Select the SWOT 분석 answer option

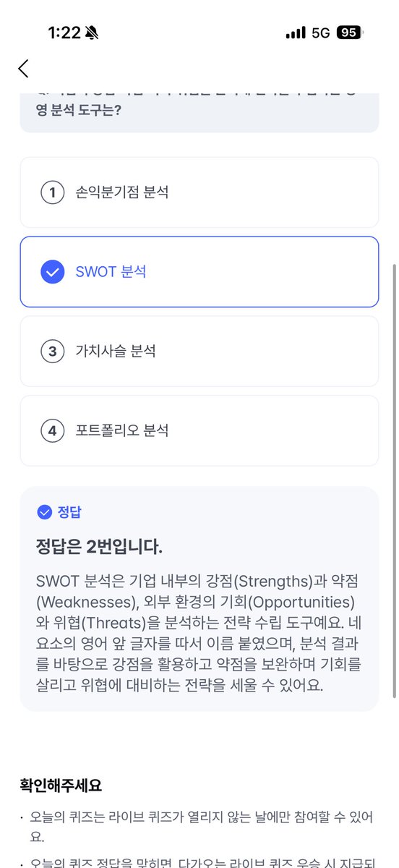click(199, 272)
